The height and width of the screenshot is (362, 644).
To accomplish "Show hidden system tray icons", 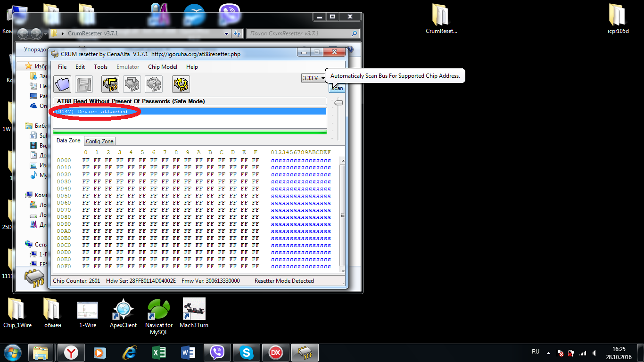I will (x=548, y=353).
